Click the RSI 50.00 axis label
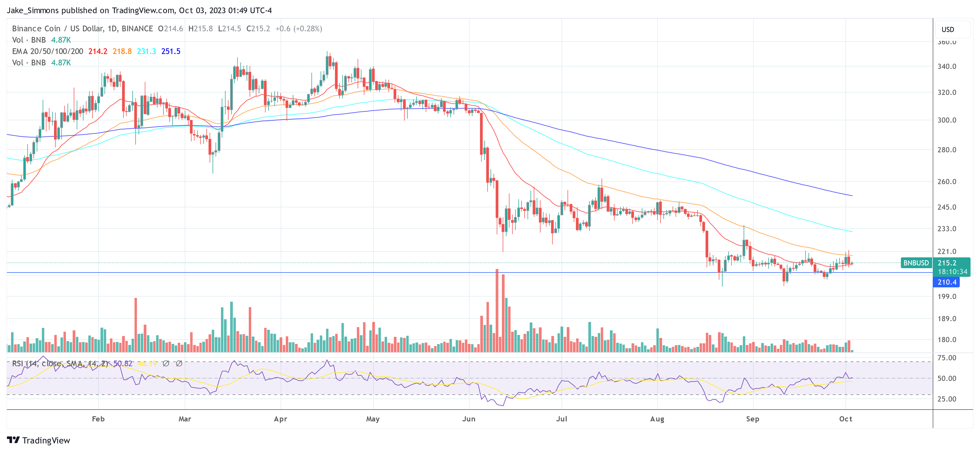Image resolution: width=980 pixels, height=452 pixels. pyautogui.click(x=947, y=378)
